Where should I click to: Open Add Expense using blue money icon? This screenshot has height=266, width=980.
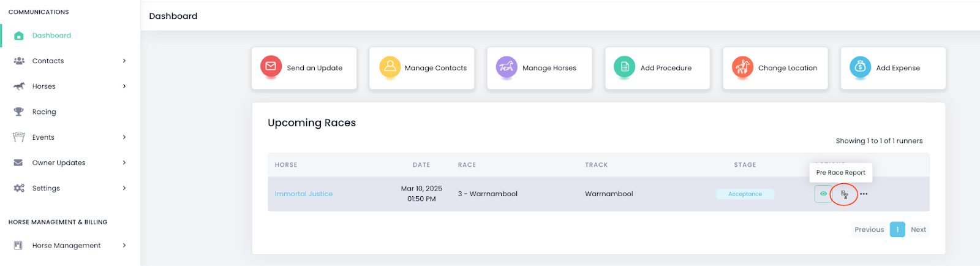[860, 66]
